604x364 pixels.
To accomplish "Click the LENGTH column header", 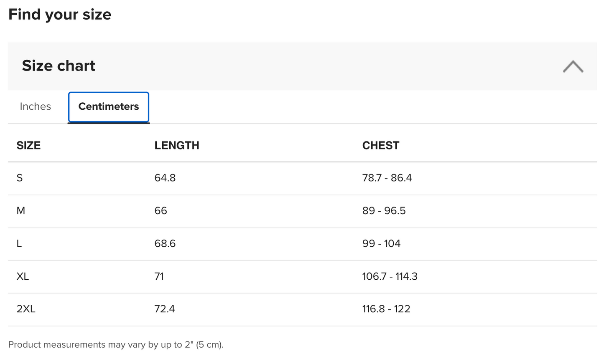I will 177,145.
